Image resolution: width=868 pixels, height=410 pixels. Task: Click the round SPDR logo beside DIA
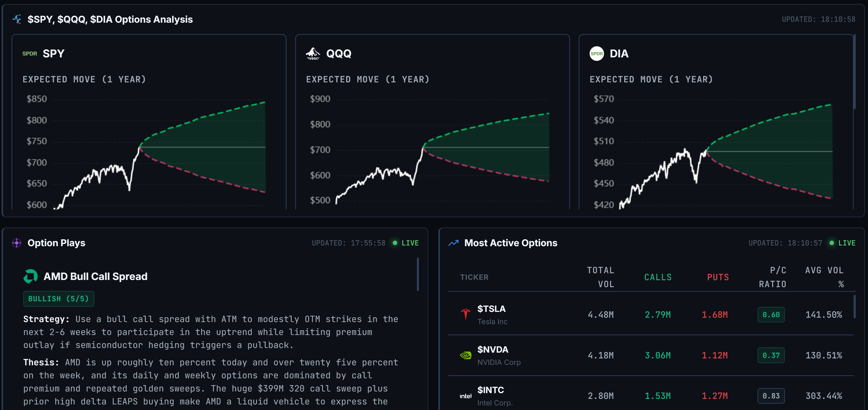coord(596,53)
